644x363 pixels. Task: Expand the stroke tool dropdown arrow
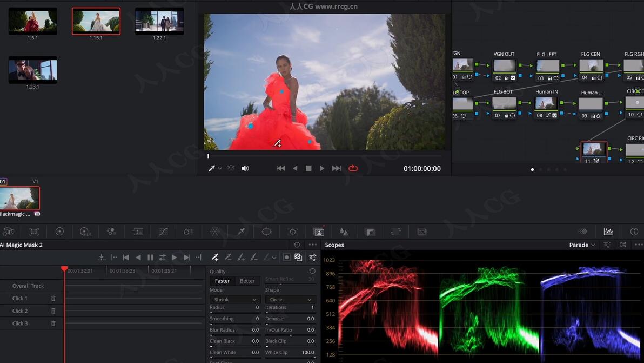[274, 258]
